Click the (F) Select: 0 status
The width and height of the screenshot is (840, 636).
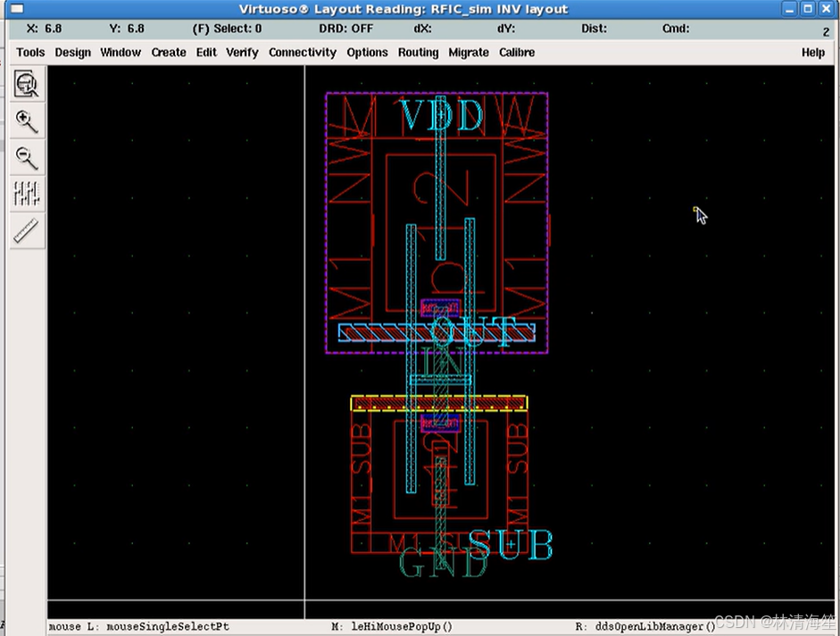(x=227, y=29)
